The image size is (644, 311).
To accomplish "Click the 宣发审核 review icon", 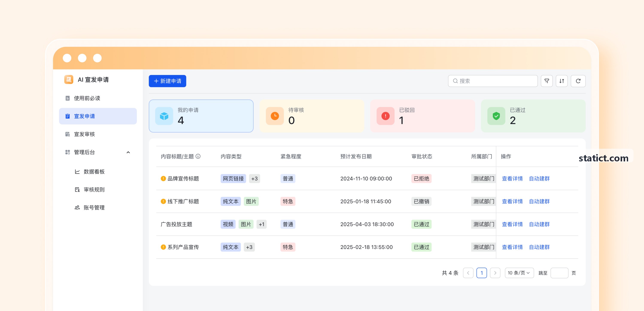I will [x=67, y=134].
